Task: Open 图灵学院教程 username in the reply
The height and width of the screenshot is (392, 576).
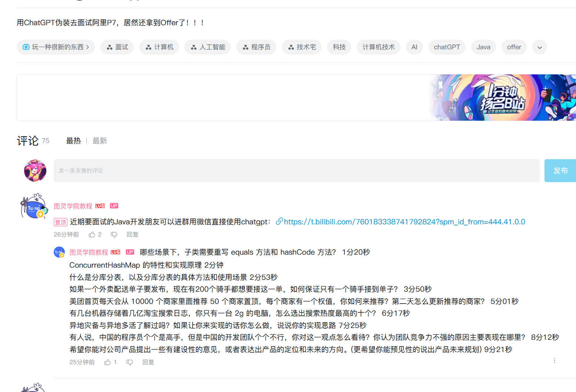Action: tap(89, 252)
